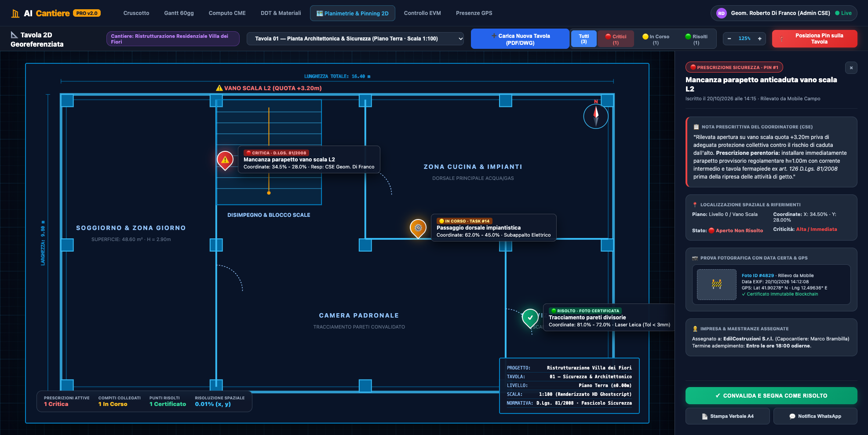868x435 pixels.
Task: Open the Tavola 01 drawing dropdown
Action: (355, 39)
